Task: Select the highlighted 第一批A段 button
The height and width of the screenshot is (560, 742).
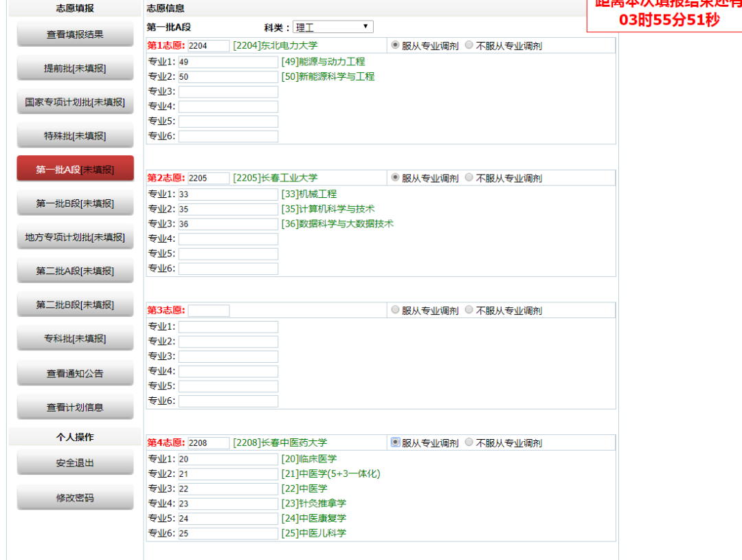Action: (x=75, y=170)
